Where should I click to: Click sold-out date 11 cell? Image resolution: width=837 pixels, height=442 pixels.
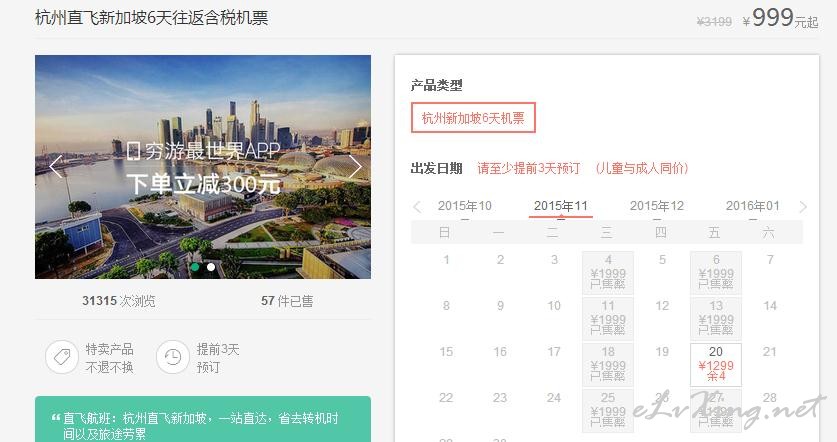click(608, 319)
